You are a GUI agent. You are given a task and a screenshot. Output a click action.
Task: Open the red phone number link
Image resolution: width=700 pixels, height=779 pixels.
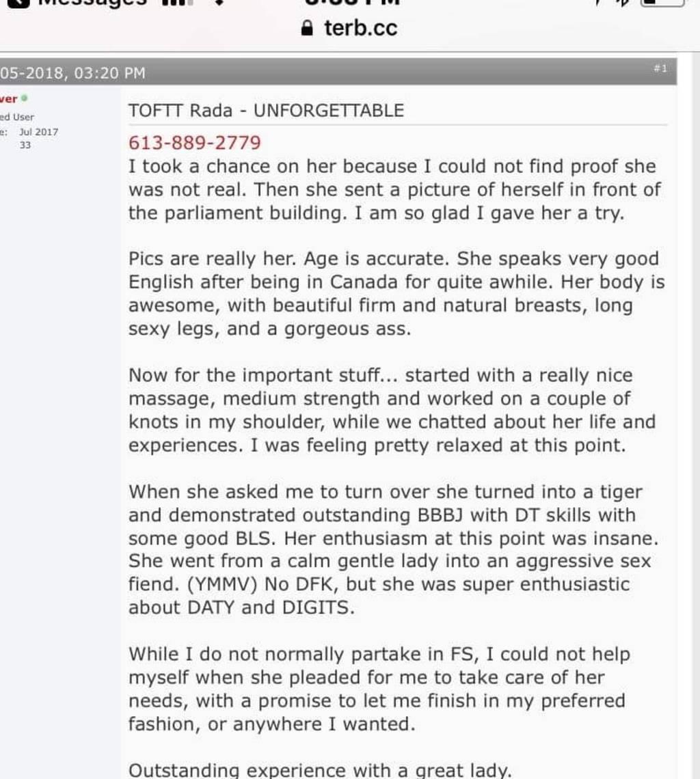pos(195,143)
